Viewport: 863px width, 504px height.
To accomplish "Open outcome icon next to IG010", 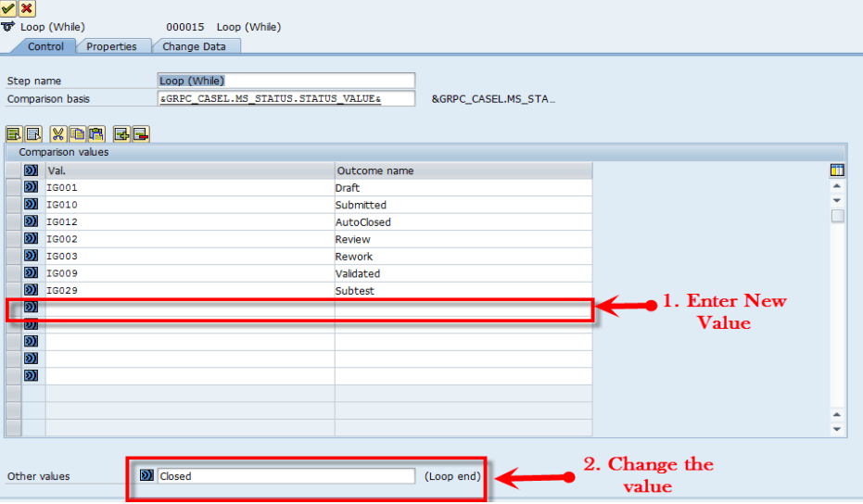I will [x=31, y=204].
